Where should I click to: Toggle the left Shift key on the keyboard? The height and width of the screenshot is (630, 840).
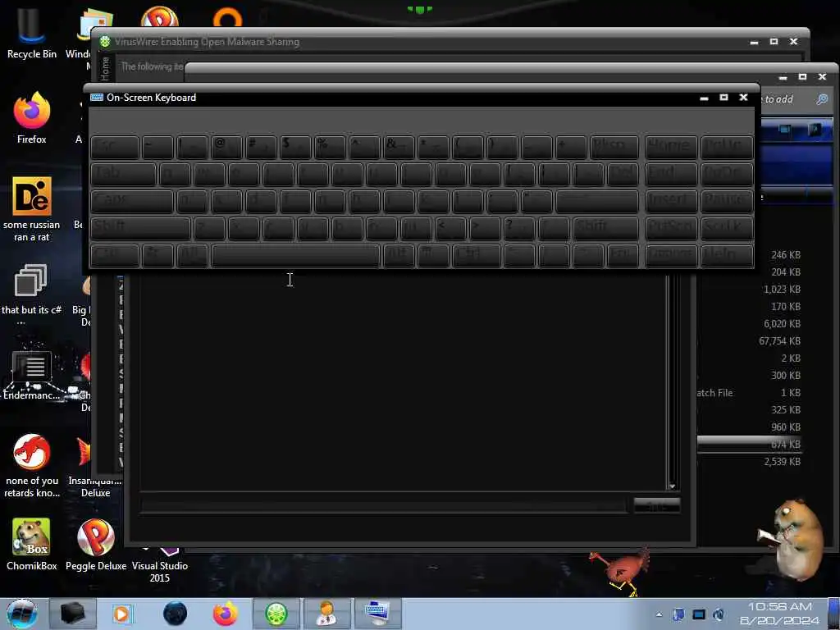[x=141, y=228]
